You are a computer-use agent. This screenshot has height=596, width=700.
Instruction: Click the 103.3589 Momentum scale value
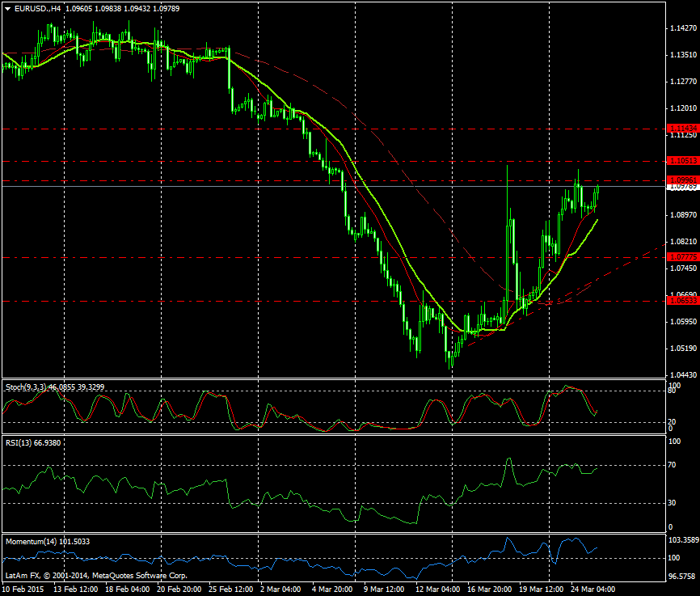pyautogui.click(x=683, y=539)
